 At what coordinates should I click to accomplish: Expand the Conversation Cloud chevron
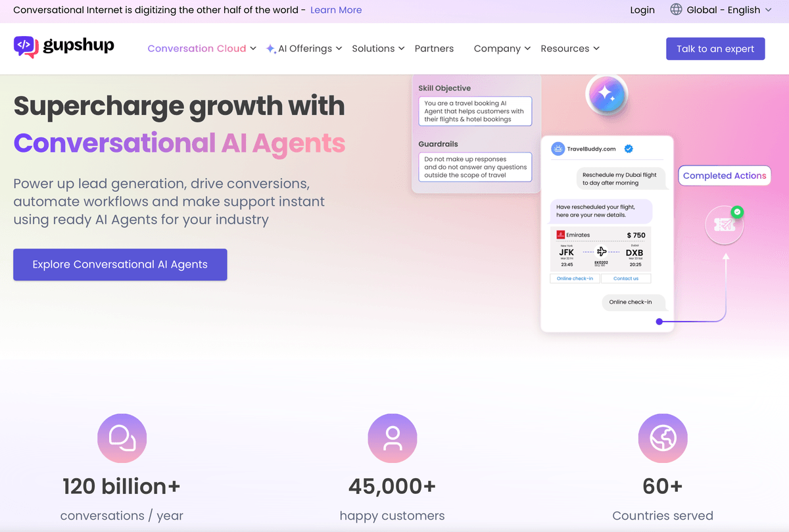253,49
